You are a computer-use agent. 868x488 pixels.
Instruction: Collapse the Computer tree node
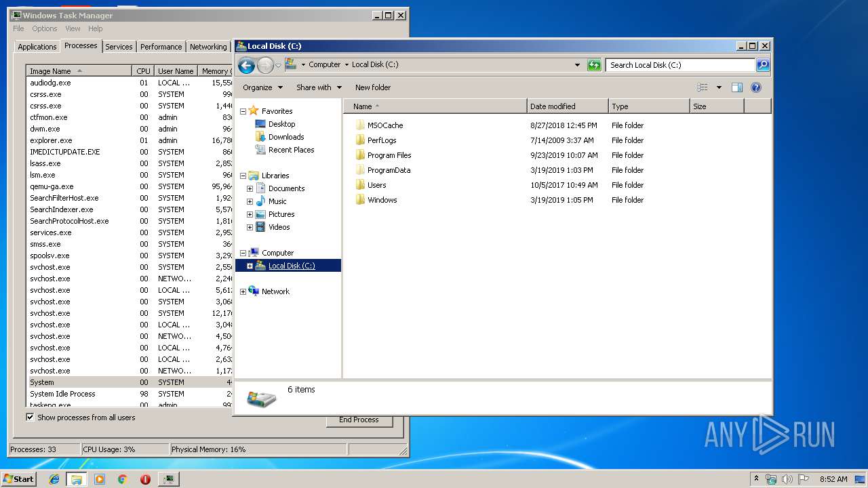tap(243, 253)
